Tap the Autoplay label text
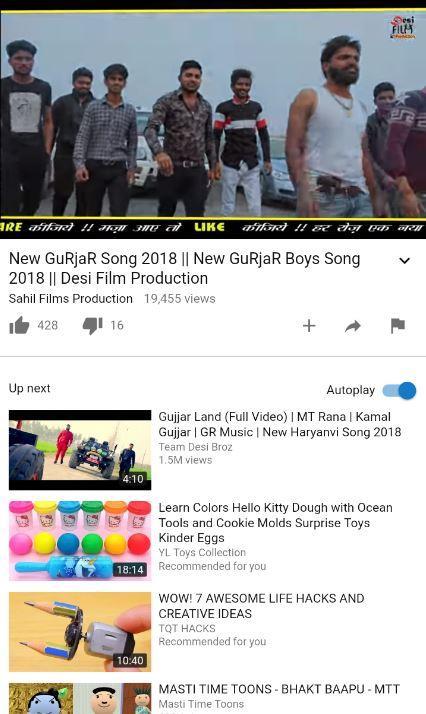 point(350,390)
